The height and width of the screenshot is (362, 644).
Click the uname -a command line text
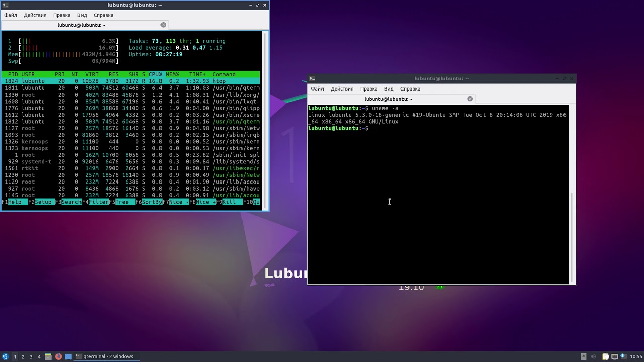pos(385,108)
